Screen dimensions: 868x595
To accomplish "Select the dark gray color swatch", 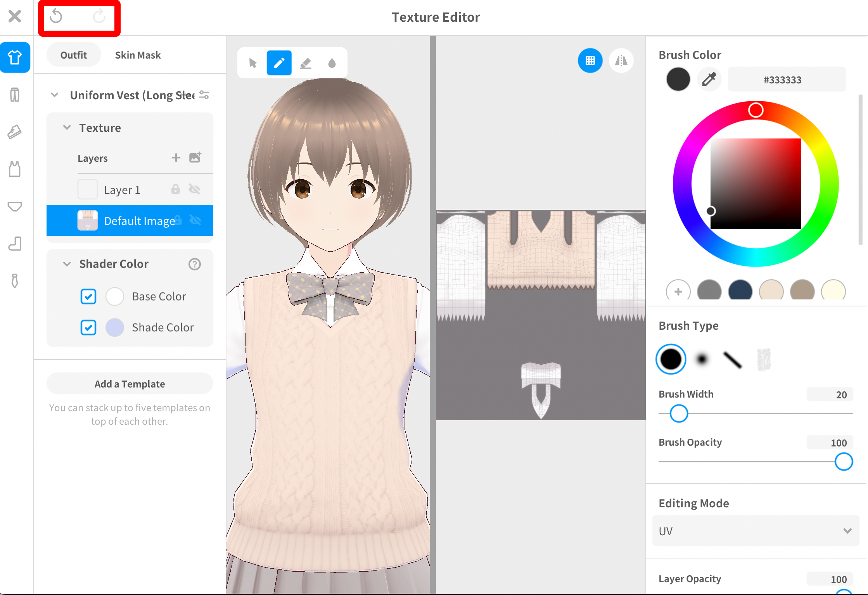I will (x=709, y=291).
